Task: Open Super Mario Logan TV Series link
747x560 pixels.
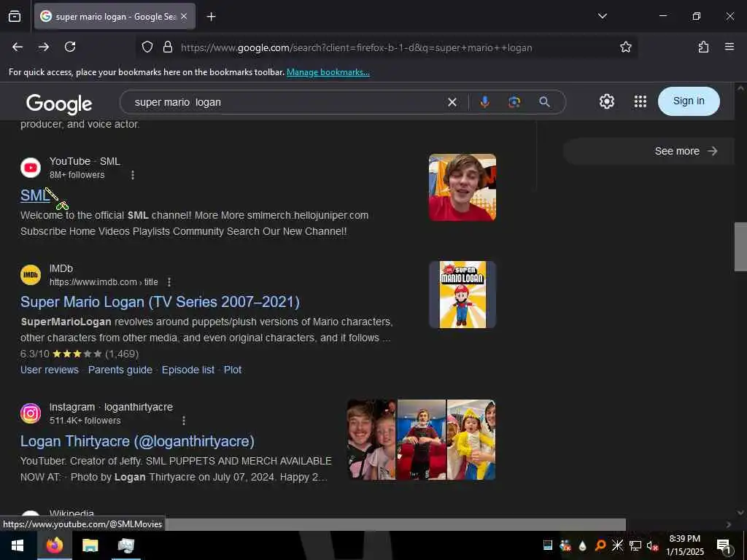Action: tap(160, 302)
